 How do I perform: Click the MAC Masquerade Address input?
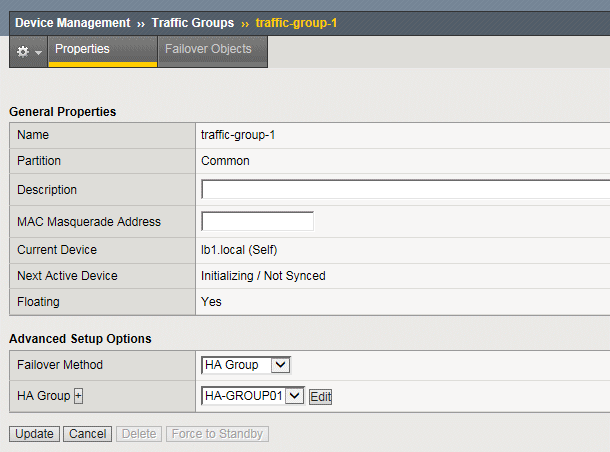click(x=257, y=221)
